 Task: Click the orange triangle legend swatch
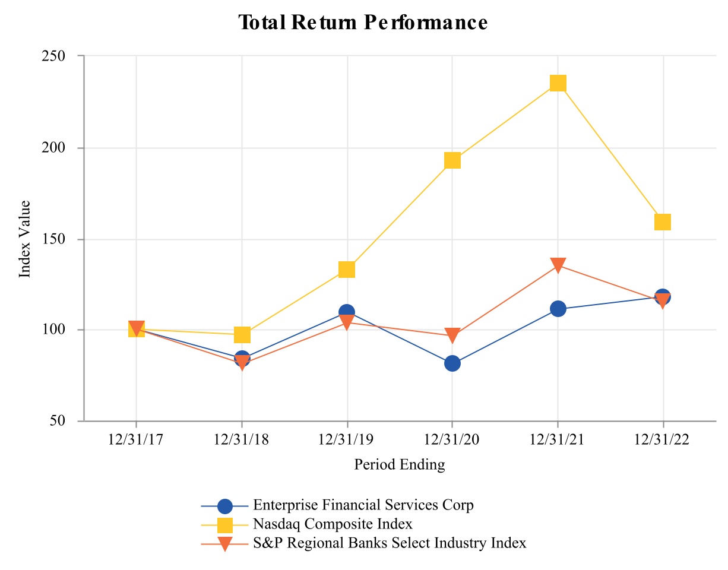[224, 543]
